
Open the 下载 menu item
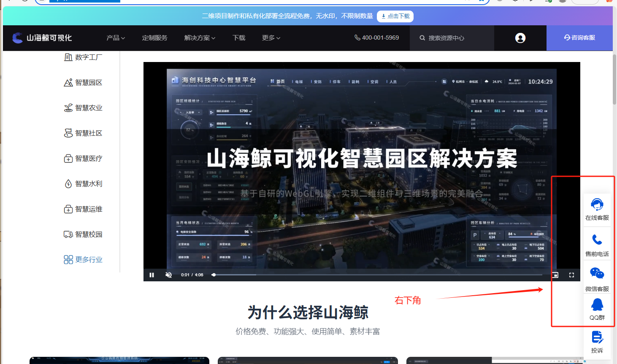[x=239, y=38]
